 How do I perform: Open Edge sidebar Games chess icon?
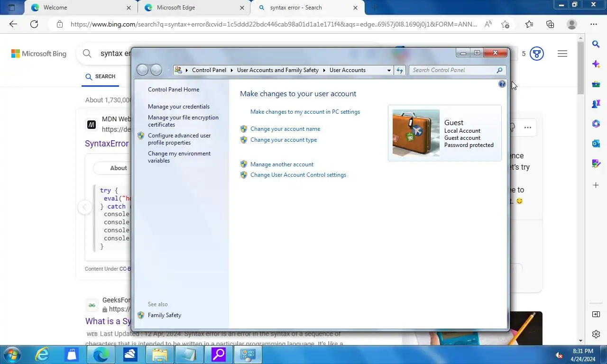(x=596, y=104)
